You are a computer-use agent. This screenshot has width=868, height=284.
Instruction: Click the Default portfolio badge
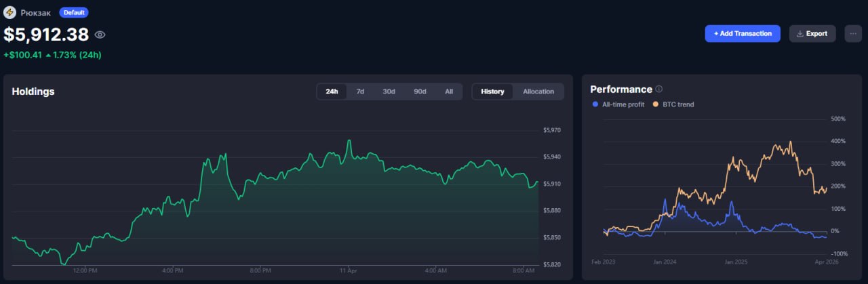point(73,12)
